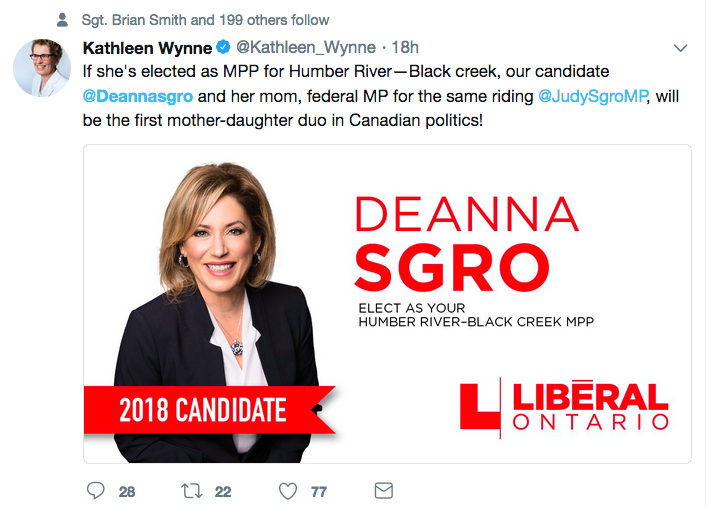
Task: Open the Deanna Sgro campaign image
Action: tap(387, 303)
